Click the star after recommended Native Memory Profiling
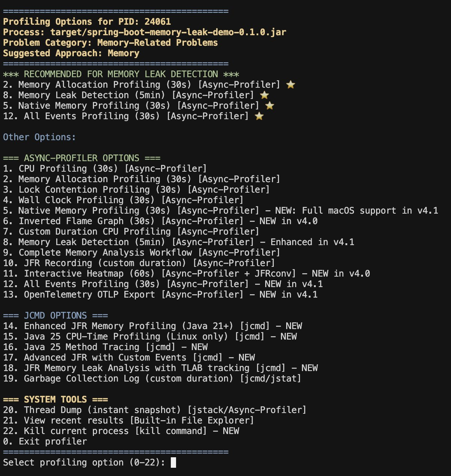This screenshot has height=476, width=451. pyautogui.click(x=269, y=106)
